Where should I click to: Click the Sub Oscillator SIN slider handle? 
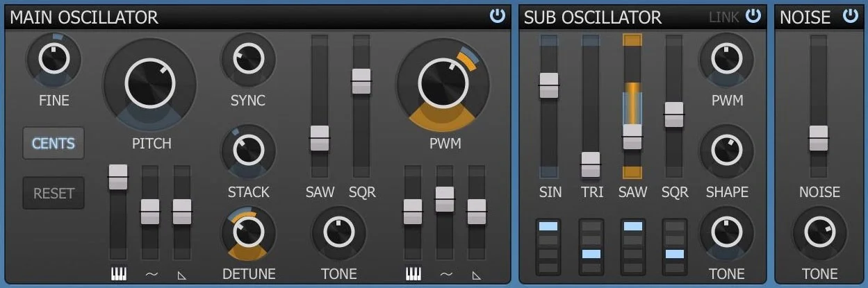(x=549, y=85)
